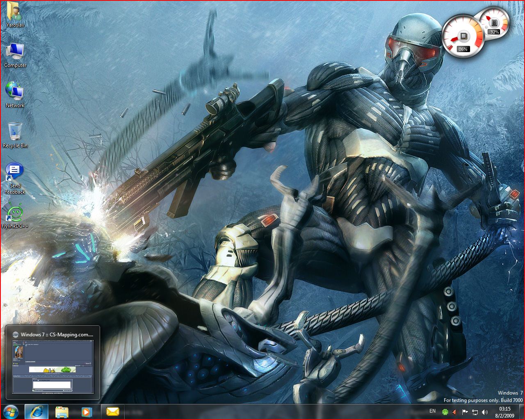Click the CPU meter gadget showing 06%

[463, 36]
